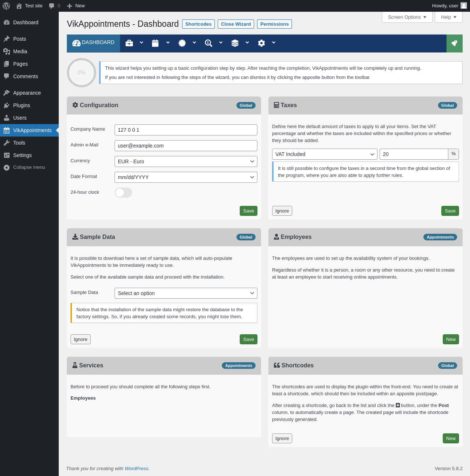Click New in the Shortcodes panel
Image resolution: width=470 pixels, height=476 pixels.
click(451, 439)
